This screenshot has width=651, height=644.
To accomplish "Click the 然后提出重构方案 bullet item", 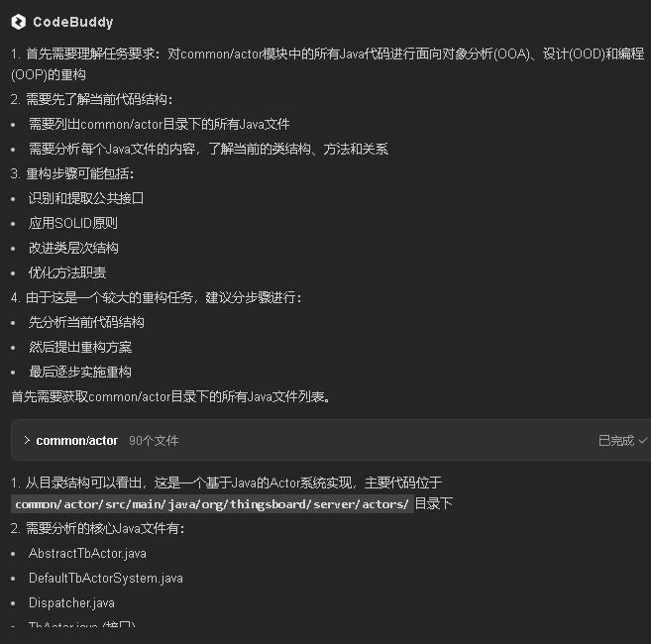I will pos(80,347).
